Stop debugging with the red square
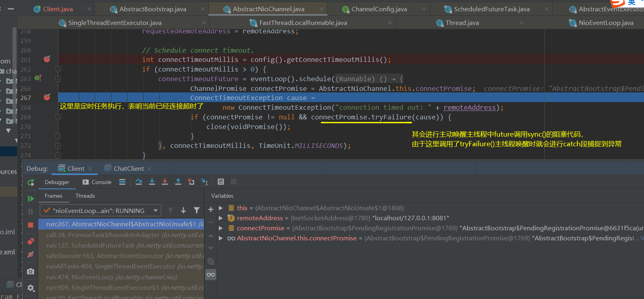644x299 pixels. click(31, 225)
